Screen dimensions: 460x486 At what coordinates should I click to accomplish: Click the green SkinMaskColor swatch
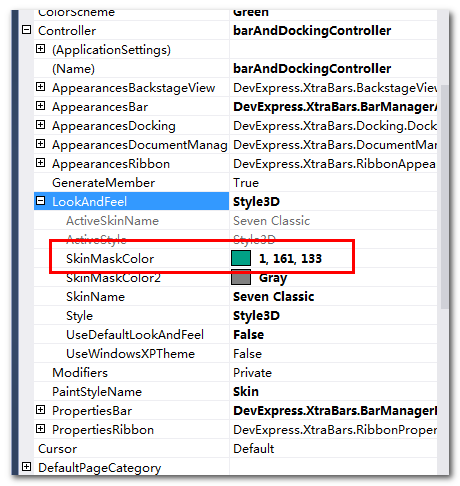(x=241, y=258)
